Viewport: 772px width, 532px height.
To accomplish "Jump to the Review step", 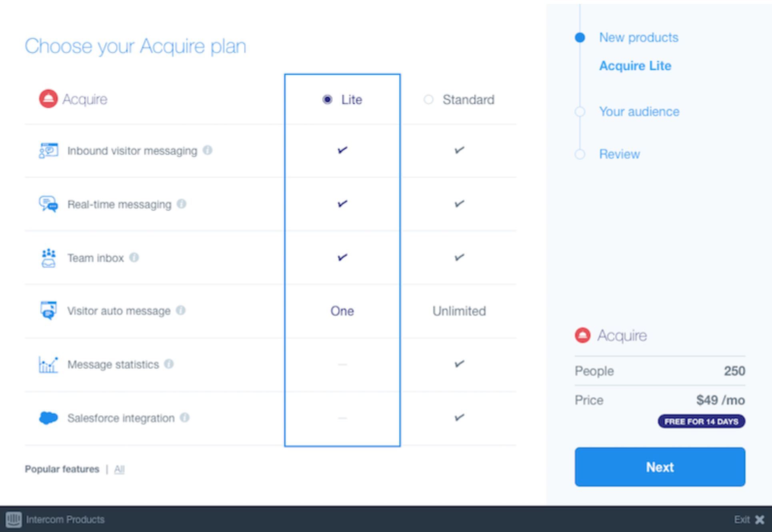I will tap(619, 154).
